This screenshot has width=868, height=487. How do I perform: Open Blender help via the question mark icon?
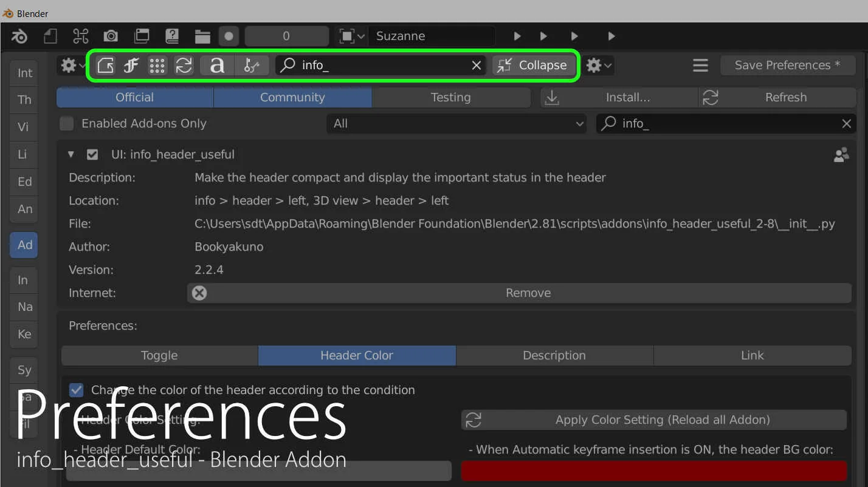click(x=173, y=36)
